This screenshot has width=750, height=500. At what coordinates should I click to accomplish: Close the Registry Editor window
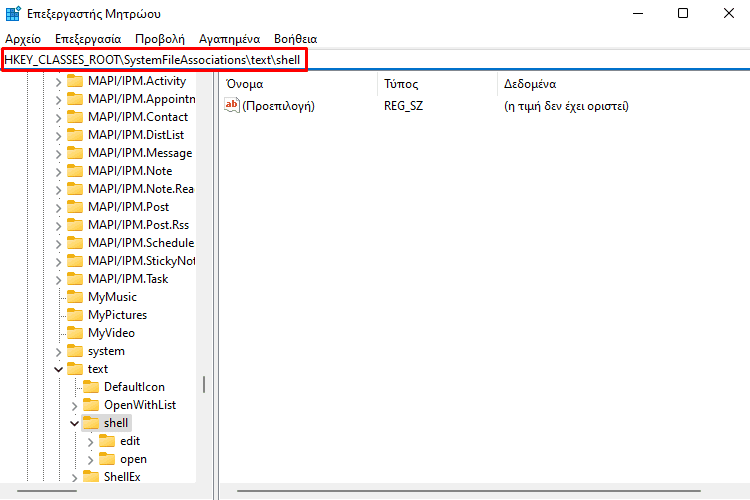click(x=728, y=13)
